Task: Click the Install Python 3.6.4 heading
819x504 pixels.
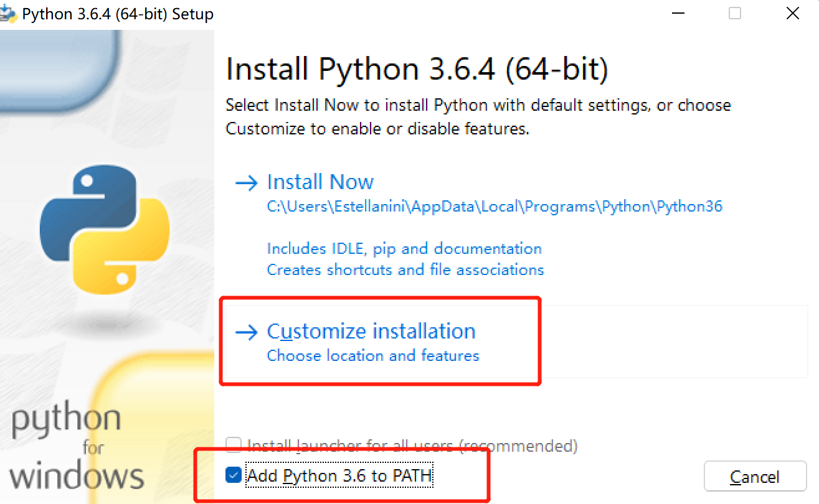Action: click(416, 68)
